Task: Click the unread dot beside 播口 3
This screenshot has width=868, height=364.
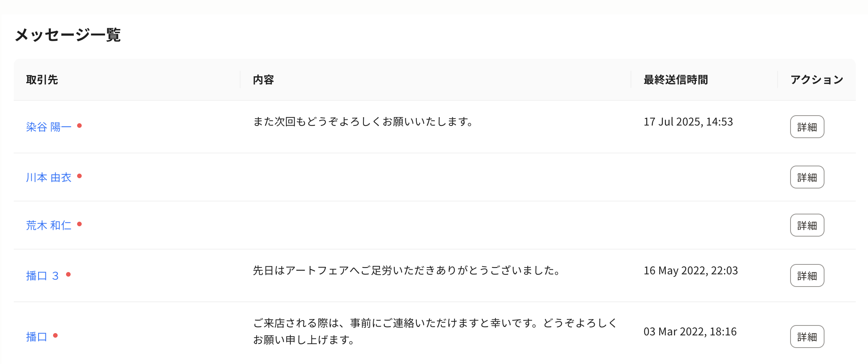Action: click(69, 274)
